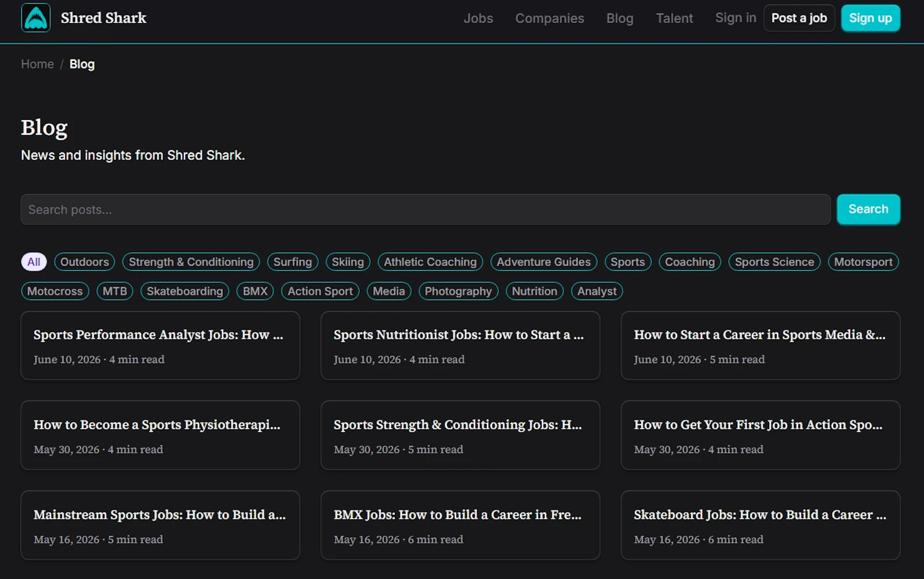Select Blog in the top navigation

pyautogui.click(x=620, y=18)
